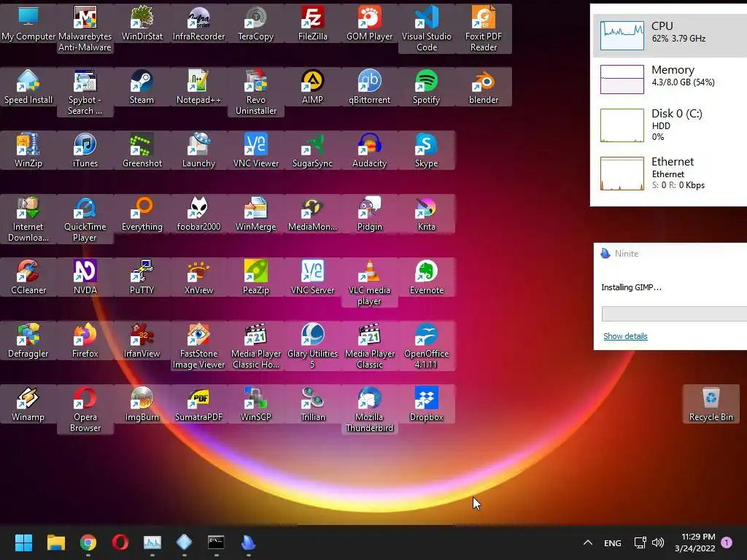Click Show details link in Ninite
The width and height of the screenshot is (747, 560).
pyautogui.click(x=625, y=336)
